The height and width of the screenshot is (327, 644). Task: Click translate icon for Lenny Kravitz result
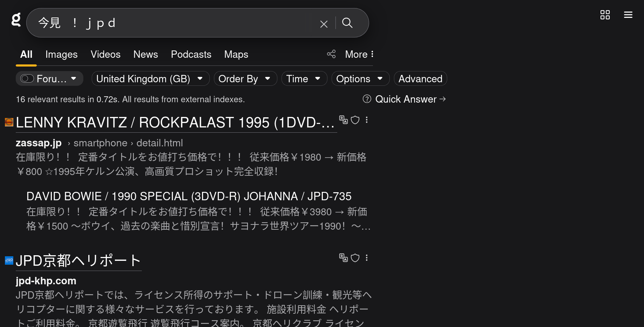344,120
